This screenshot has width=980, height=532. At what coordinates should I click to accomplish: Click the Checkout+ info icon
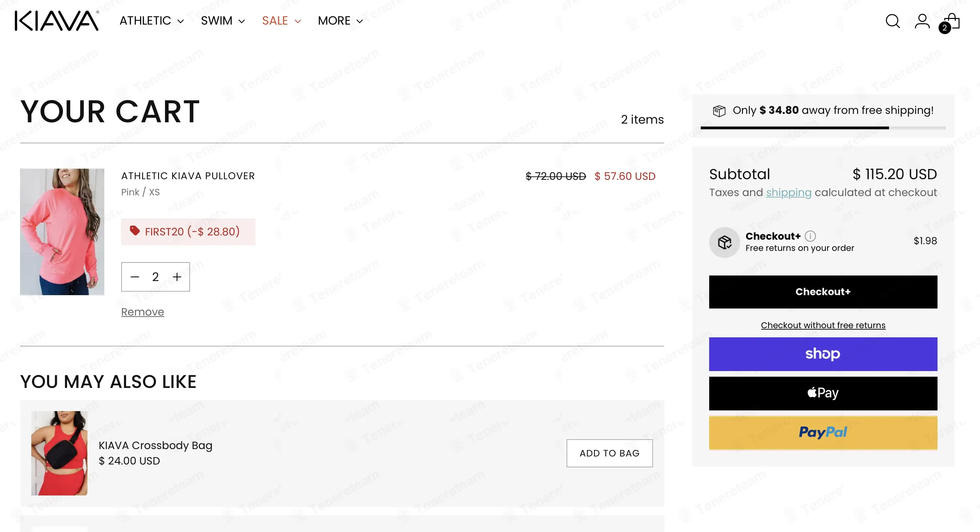pos(810,236)
